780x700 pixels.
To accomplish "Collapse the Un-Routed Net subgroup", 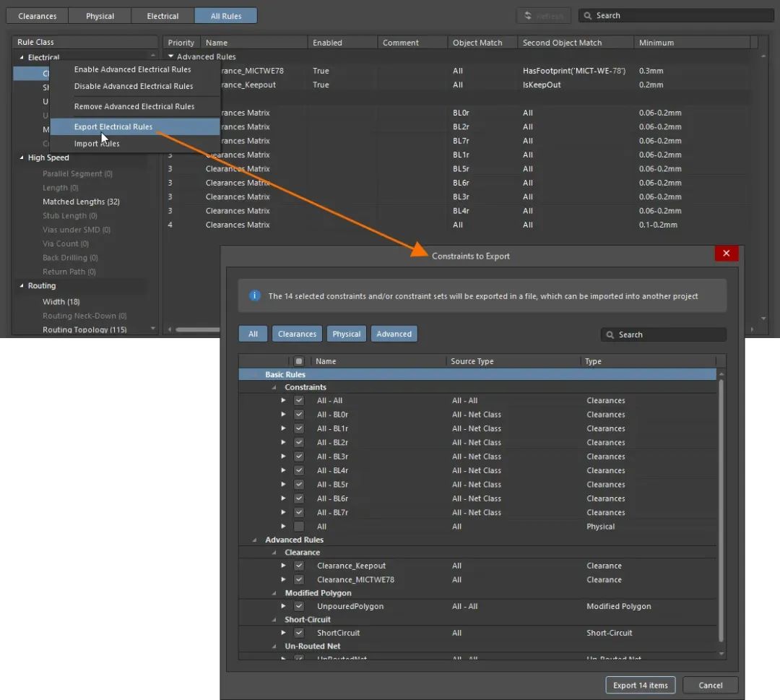I will point(274,647).
